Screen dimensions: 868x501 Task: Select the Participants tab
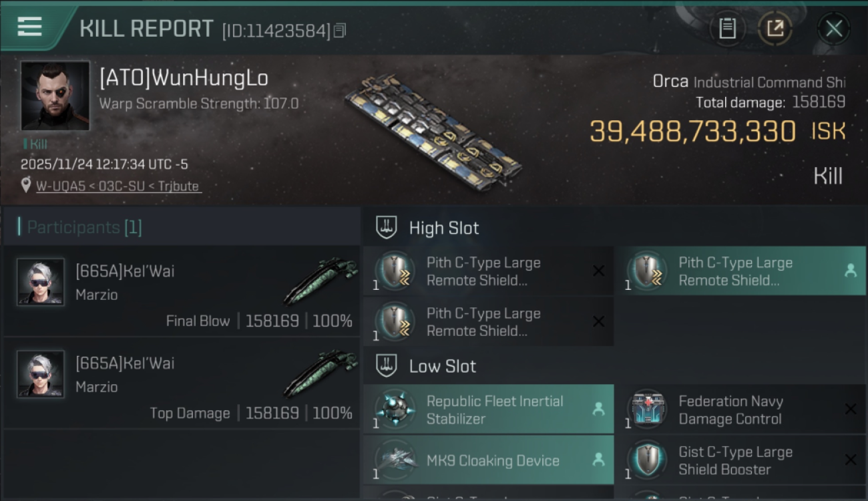click(x=84, y=227)
